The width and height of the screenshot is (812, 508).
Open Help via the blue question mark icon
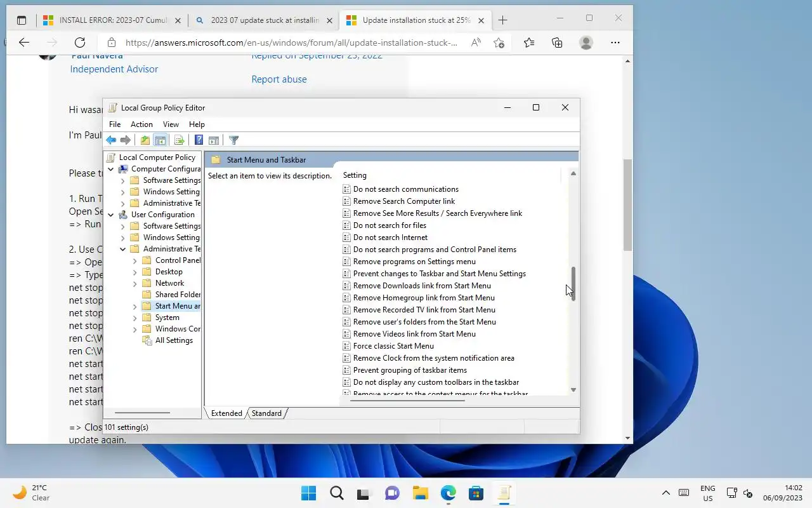coord(199,140)
